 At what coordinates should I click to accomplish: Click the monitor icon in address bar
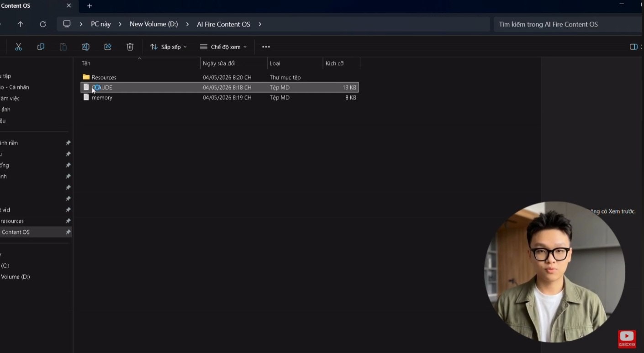pos(67,24)
